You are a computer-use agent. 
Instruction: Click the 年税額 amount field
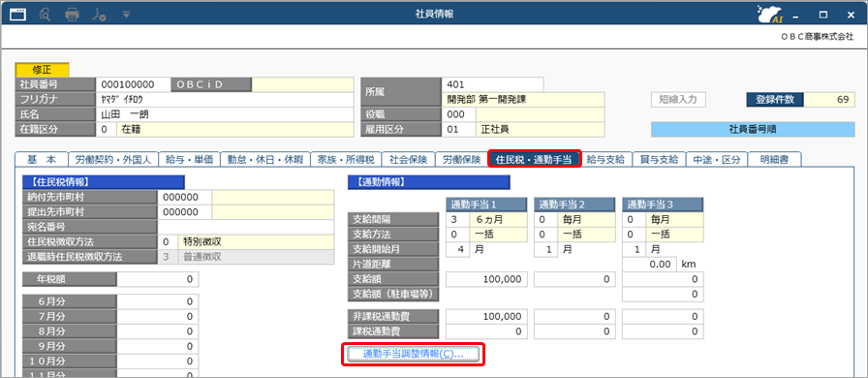tap(157, 279)
